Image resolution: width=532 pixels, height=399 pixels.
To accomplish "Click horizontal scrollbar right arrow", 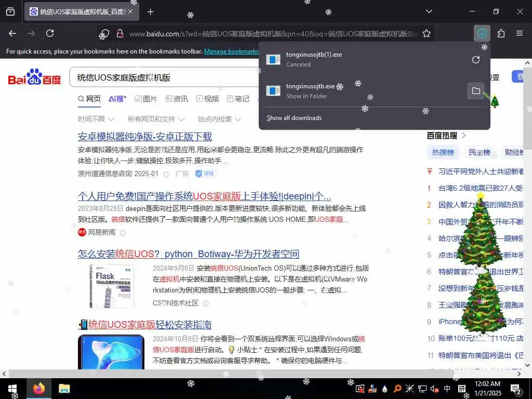I will 519,374.
